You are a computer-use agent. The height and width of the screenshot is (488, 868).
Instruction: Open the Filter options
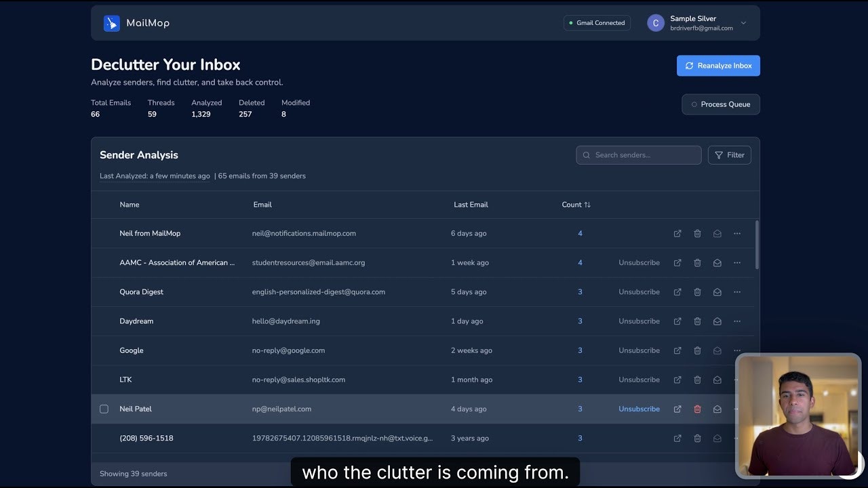729,155
